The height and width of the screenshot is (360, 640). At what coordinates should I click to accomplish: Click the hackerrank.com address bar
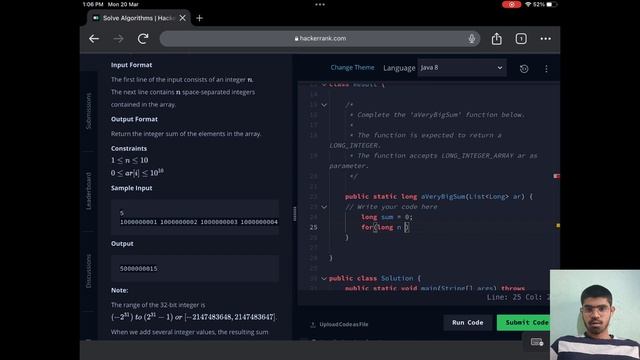click(x=320, y=39)
